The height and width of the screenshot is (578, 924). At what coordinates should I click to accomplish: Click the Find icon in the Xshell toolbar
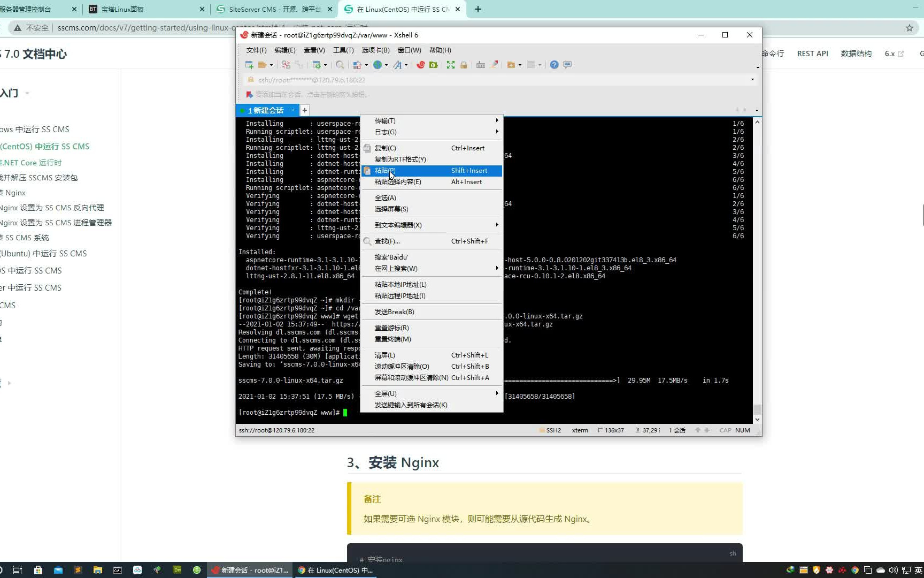(340, 64)
